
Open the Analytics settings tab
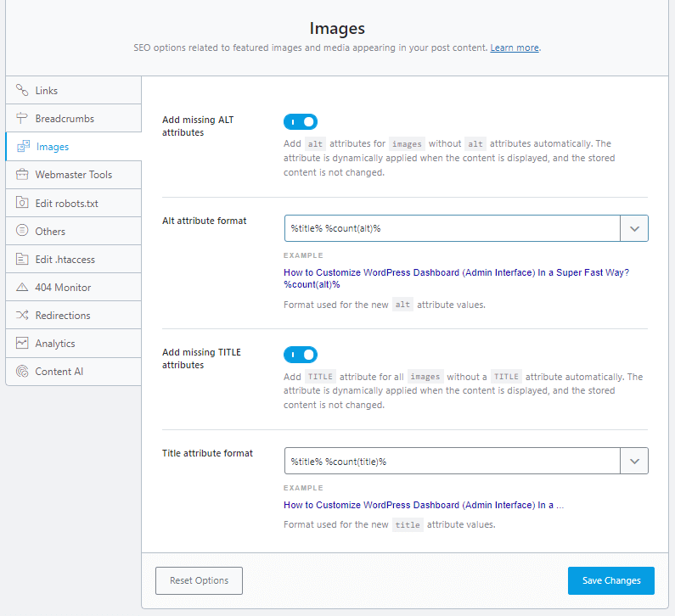click(55, 344)
